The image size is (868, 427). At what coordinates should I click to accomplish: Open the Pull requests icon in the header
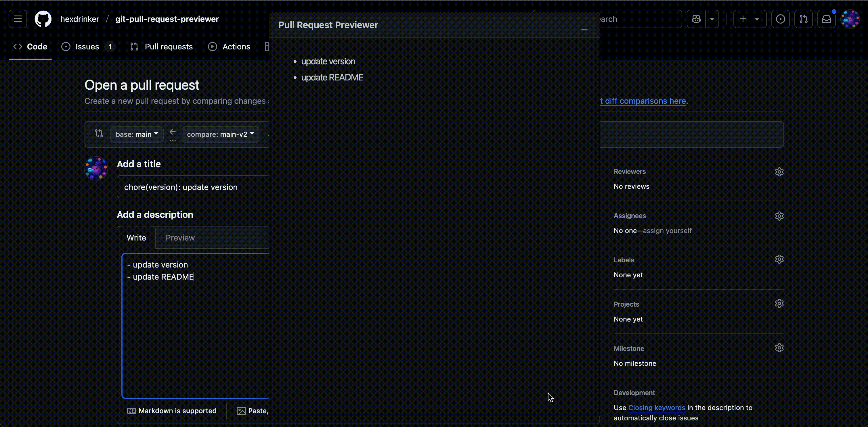[x=804, y=19]
